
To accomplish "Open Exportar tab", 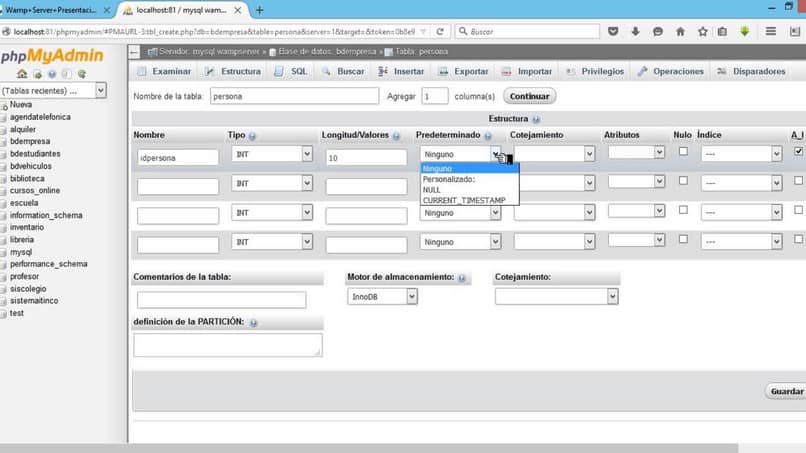I will click(463, 71).
